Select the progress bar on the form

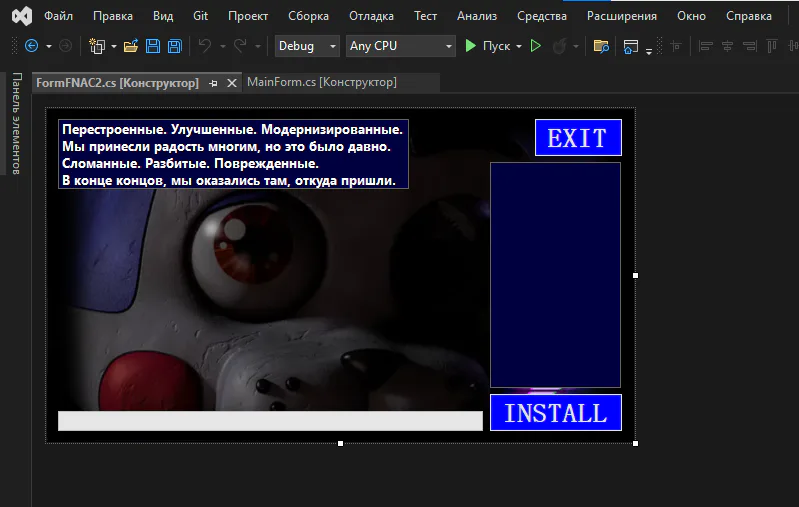270,421
